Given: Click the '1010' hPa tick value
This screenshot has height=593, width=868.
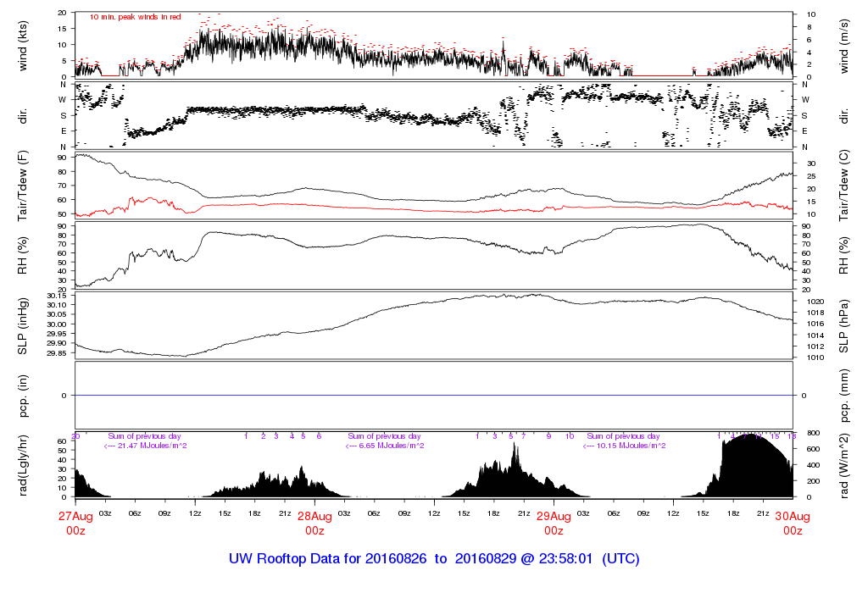Looking at the screenshot, I should click(x=816, y=357).
